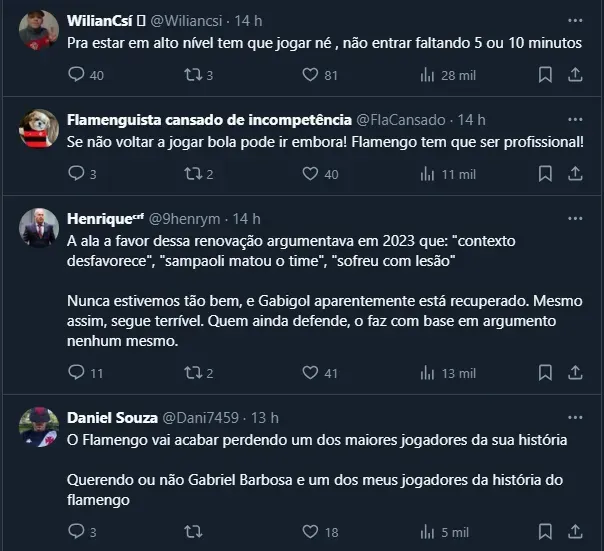Reply to Henrique's tweet with 11 replies
This screenshot has width=604, height=551.
(x=77, y=373)
